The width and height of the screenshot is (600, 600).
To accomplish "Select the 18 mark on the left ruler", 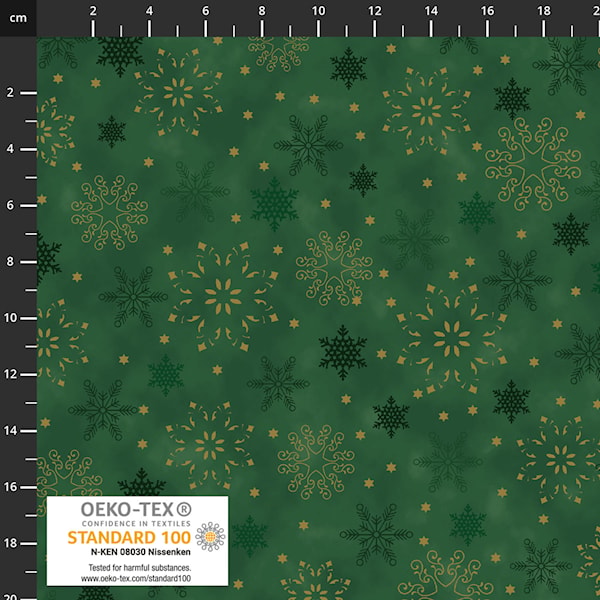I will pyautogui.click(x=10, y=543).
